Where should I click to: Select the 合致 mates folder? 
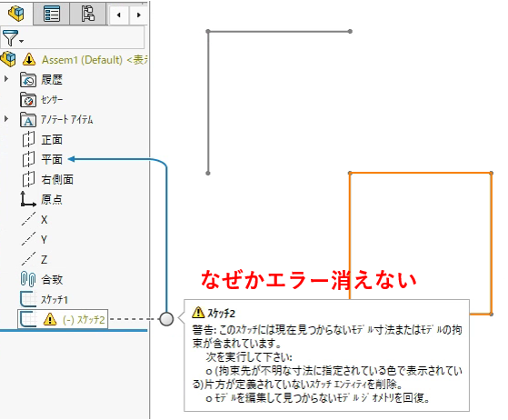point(52,279)
